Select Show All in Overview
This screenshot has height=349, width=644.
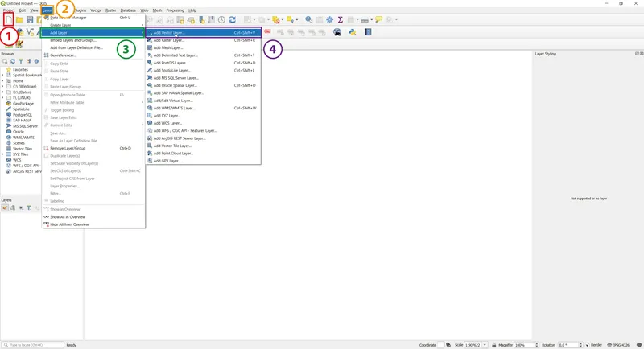pyautogui.click(x=93, y=216)
